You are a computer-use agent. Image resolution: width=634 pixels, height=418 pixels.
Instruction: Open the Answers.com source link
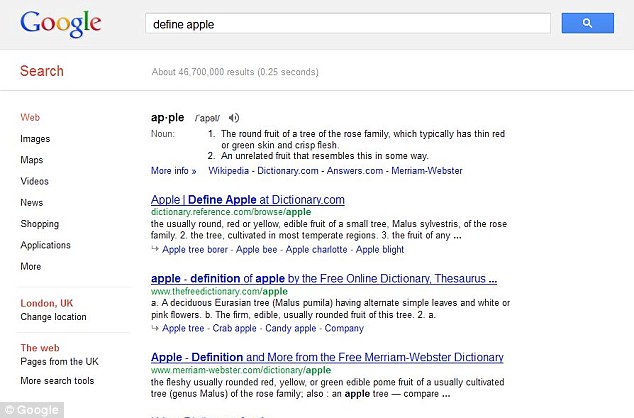(355, 171)
